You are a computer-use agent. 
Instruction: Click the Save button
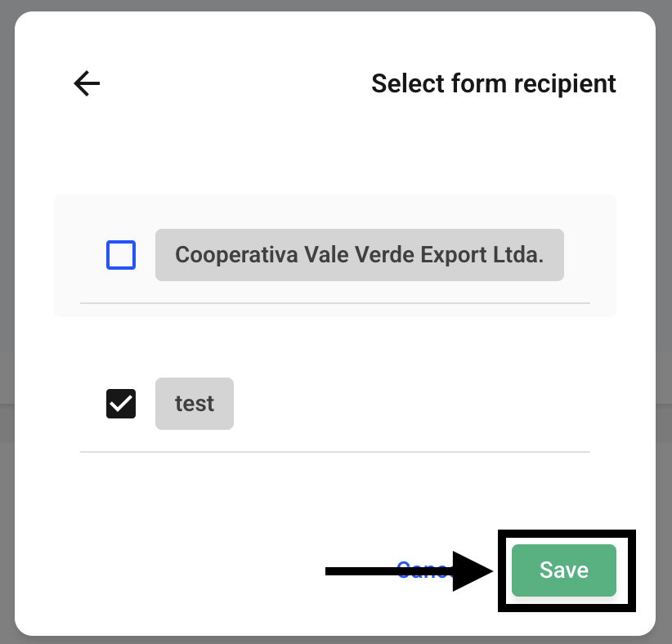pos(564,570)
